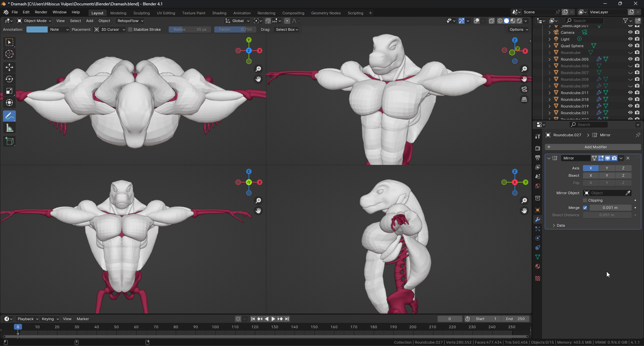
Task: Toggle Mirror Axis Z
Action: pos(623,168)
